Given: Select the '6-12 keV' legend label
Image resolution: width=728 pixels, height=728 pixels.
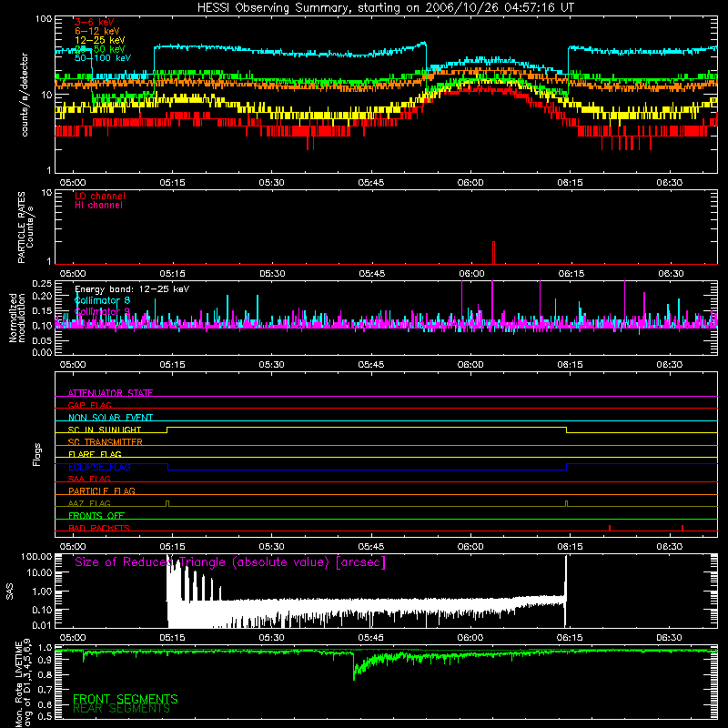Looking at the screenshot, I should click(97, 31).
